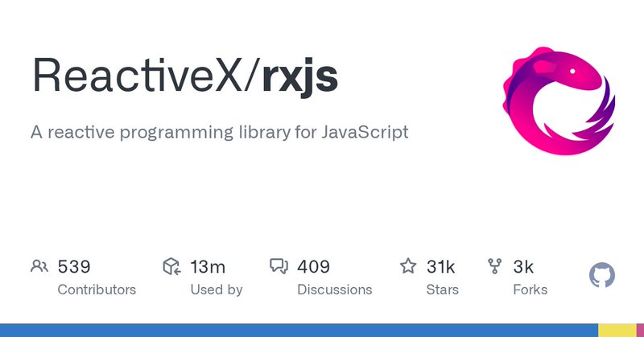Click the Contributors label
Image resolution: width=644 pixels, height=337 pixels.
tap(97, 290)
